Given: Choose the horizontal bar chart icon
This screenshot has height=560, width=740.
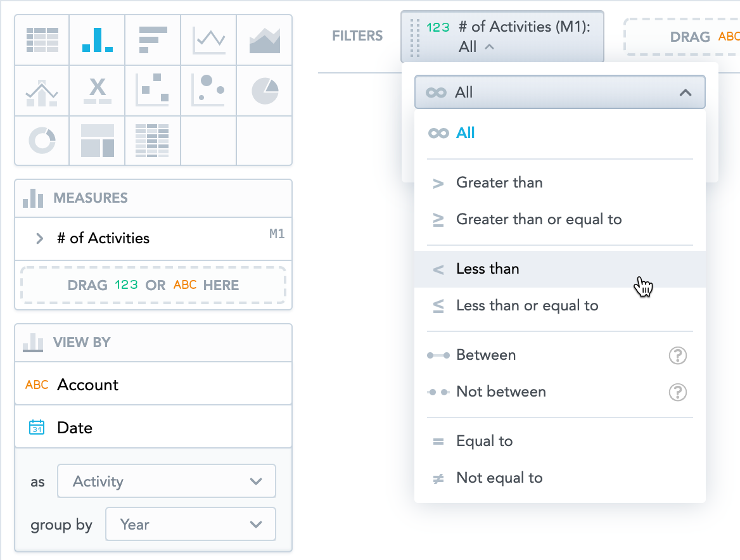Looking at the screenshot, I should pyautogui.click(x=153, y=40).
